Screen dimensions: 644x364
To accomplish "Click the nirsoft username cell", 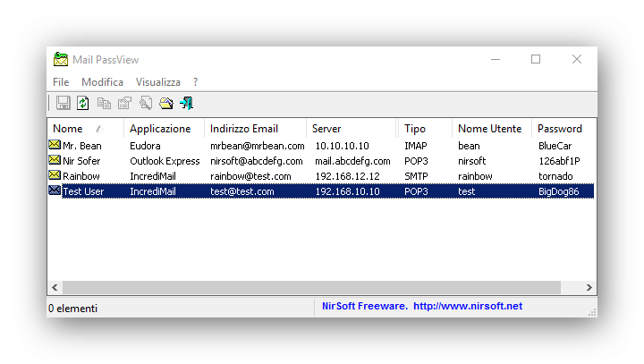I will 472,161.
